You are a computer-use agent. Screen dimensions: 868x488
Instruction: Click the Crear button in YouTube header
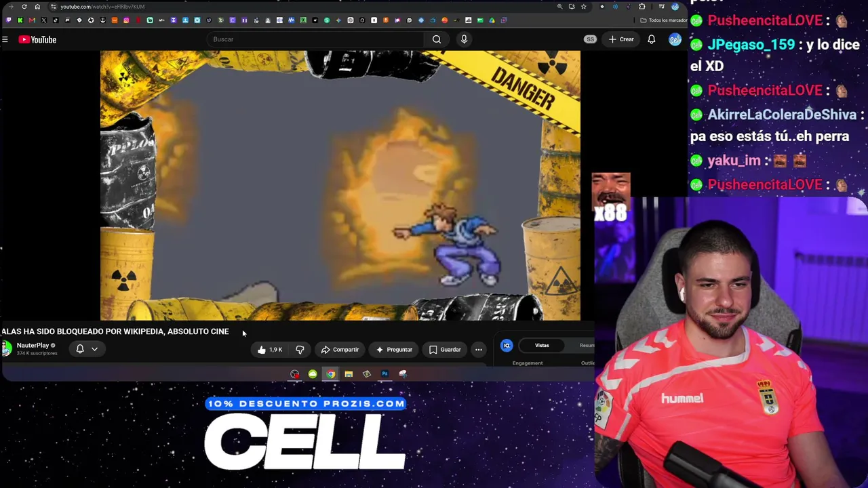tap(621, 39)
